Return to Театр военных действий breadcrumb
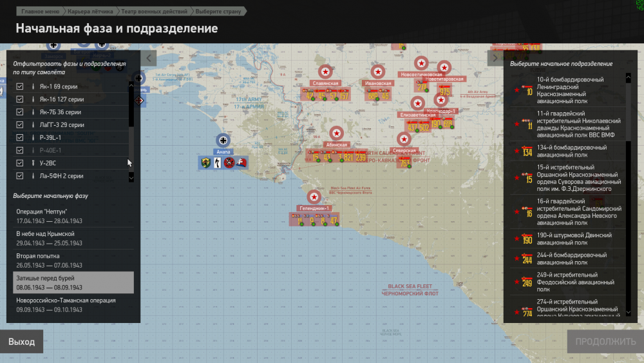This screenshot has height=363, width=644. (154, 11)
